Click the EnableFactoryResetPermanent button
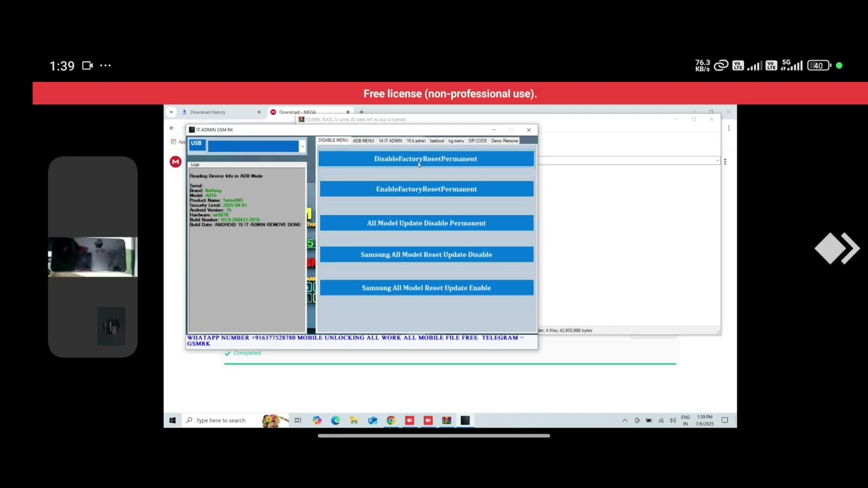This screenshot has width=868, height=488. pos(426,189)
